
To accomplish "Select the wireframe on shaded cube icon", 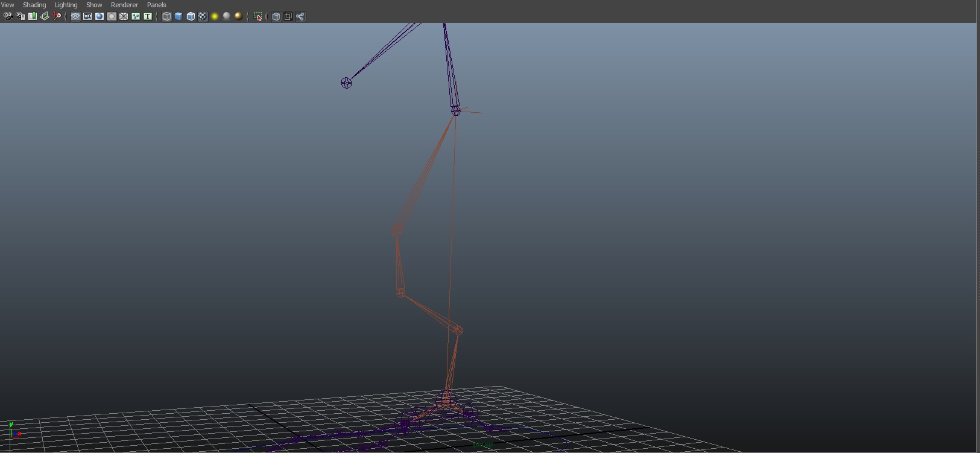I will click(191, 16).
